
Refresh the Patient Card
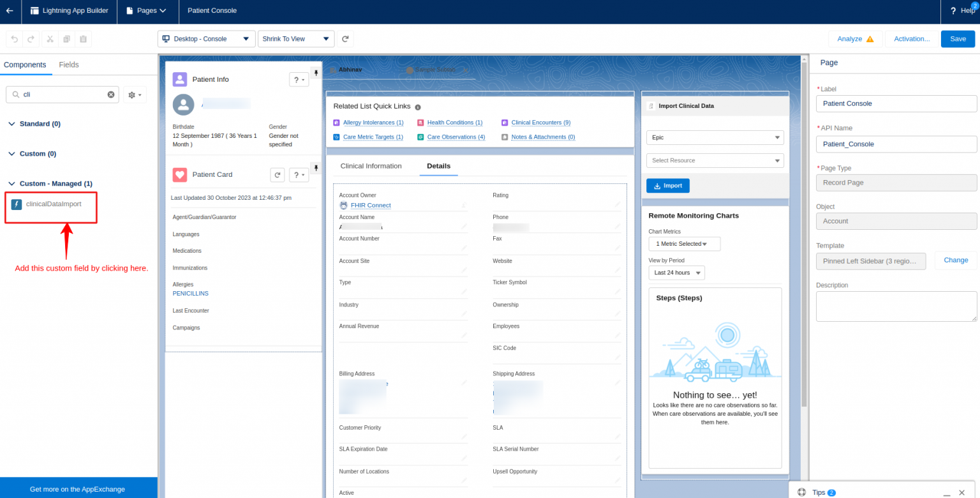tap(277, 175)
